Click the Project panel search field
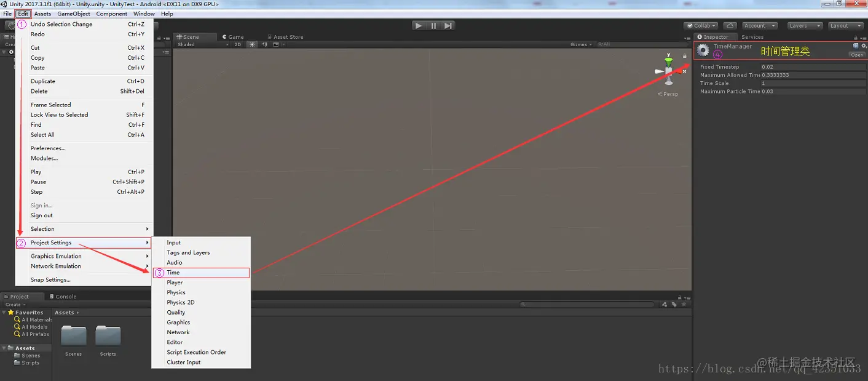868x381 pixels. (x=588, y=304)
